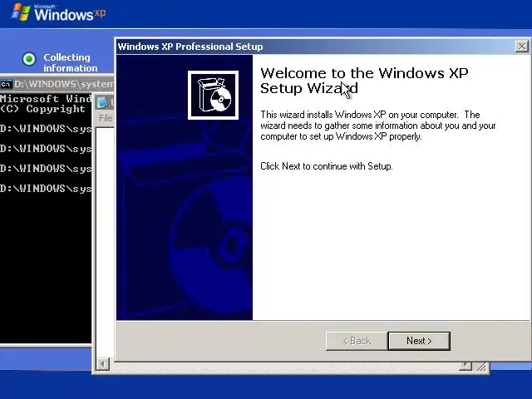Click the "Welcome to the Windows XP Setup Wizard" heading
Image resolution: width=532 pixels, height=399 pixels.
[364, 81]
